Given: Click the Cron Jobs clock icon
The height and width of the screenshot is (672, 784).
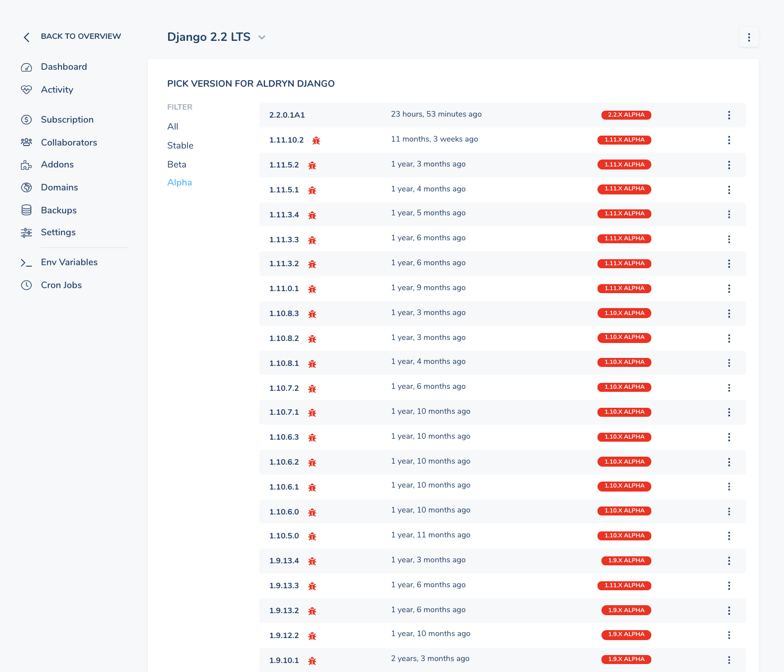Looking at the screenshot, I should (26, 285).
